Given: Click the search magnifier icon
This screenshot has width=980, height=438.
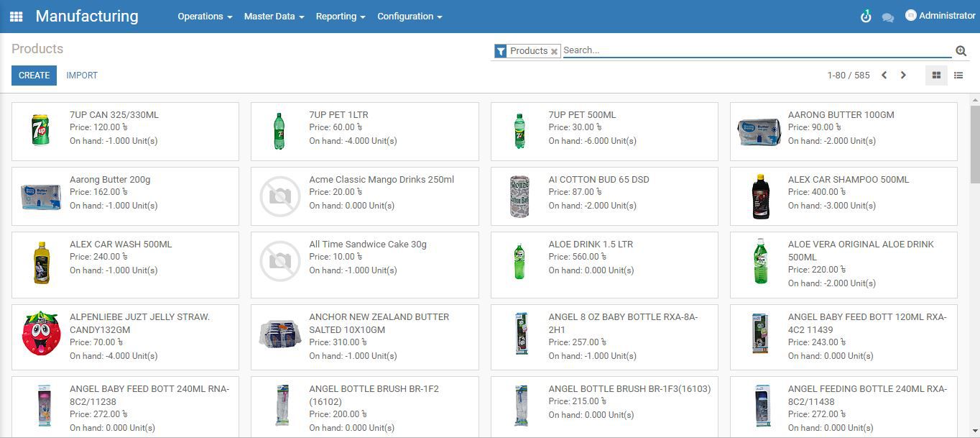Looking at the screenshot, I should [961, 51].
